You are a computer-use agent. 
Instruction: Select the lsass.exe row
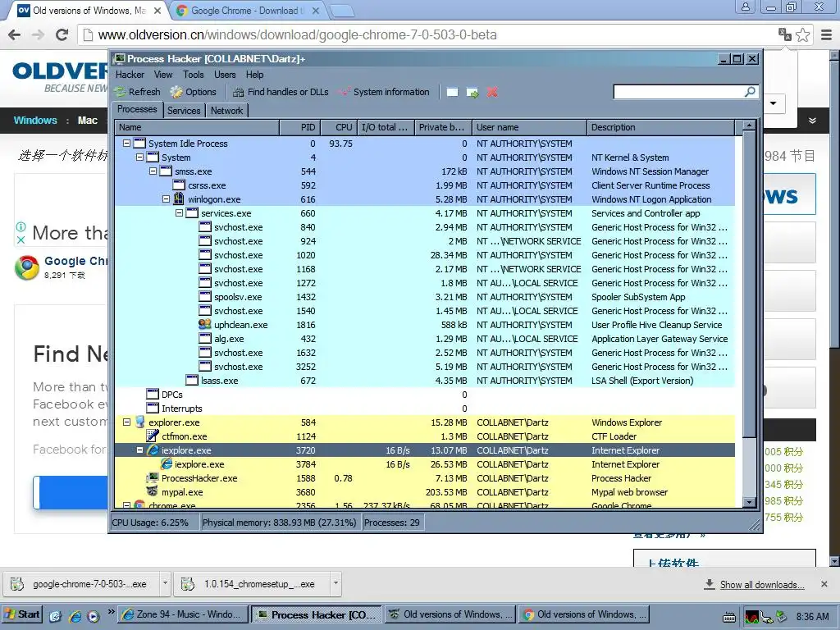pos(425,381)
